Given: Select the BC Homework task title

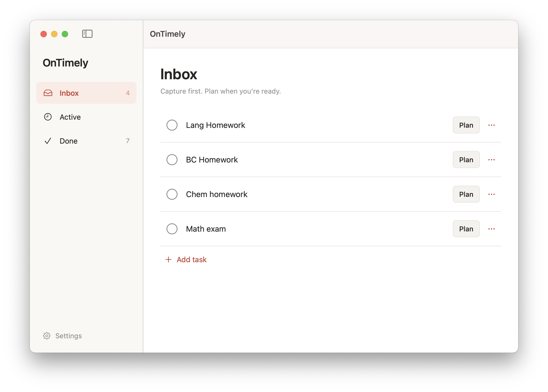Looking at the screenshot, I should click(x=212, y=160).
